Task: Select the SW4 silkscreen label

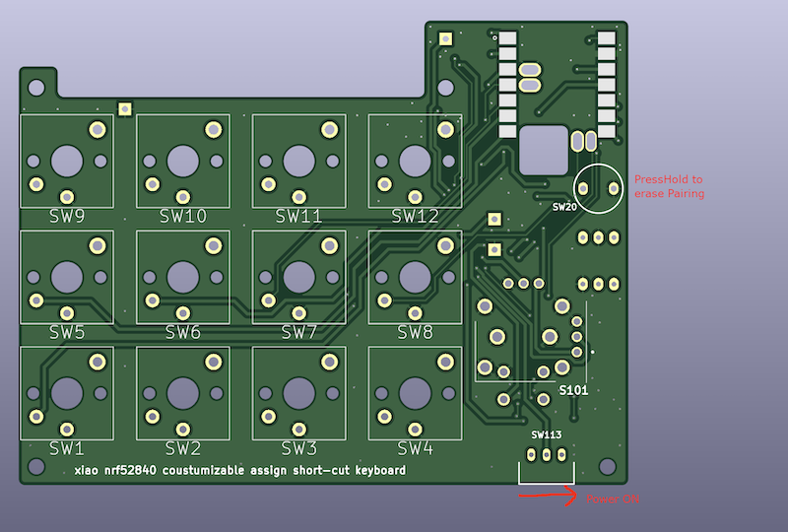Action: coord(415,448)
